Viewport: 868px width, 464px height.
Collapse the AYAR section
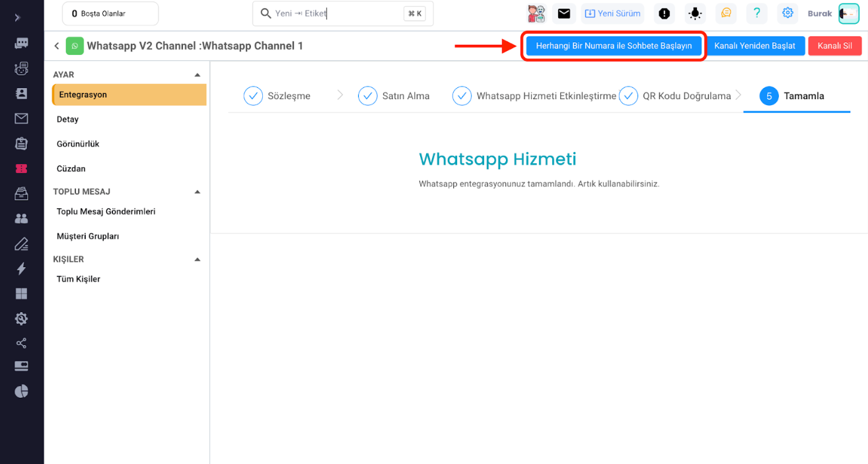pyautogui.click(x=198, y=75)
